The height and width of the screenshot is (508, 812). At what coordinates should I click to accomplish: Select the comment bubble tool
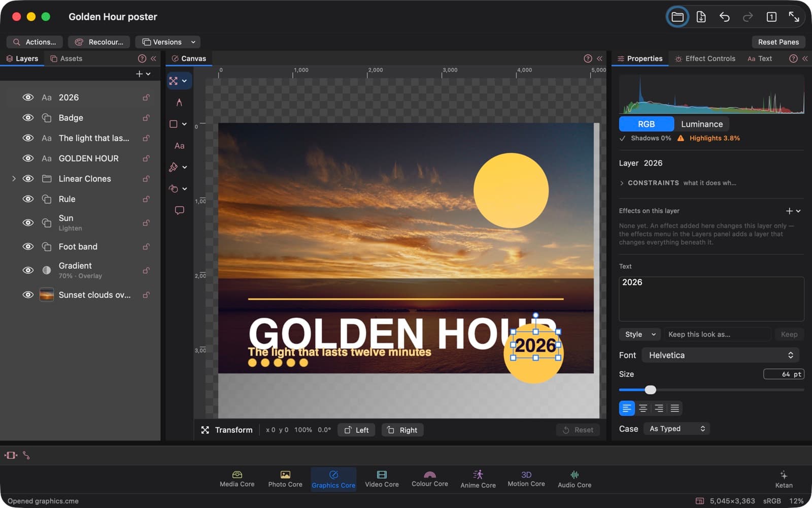pyautogui.click(x=179, y=210)
